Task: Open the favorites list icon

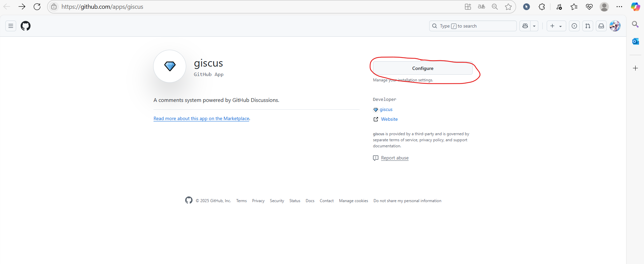Action: (x=574, y=7)
